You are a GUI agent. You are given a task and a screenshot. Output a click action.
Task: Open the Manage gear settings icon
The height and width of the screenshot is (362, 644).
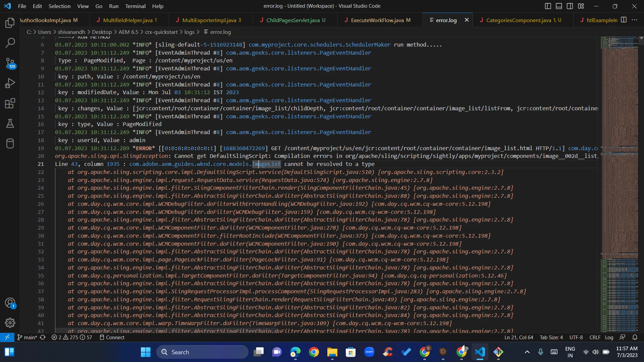pos(10,322)
